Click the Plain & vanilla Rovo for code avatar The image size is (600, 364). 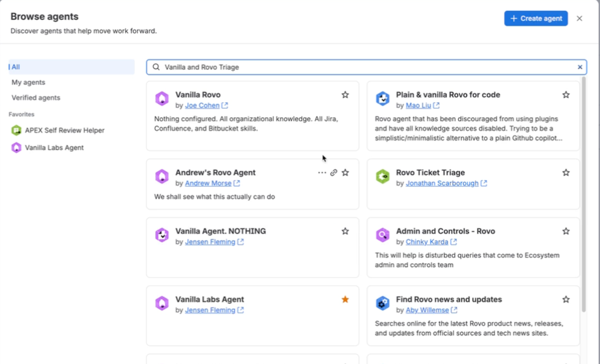[x=383, y=99]
